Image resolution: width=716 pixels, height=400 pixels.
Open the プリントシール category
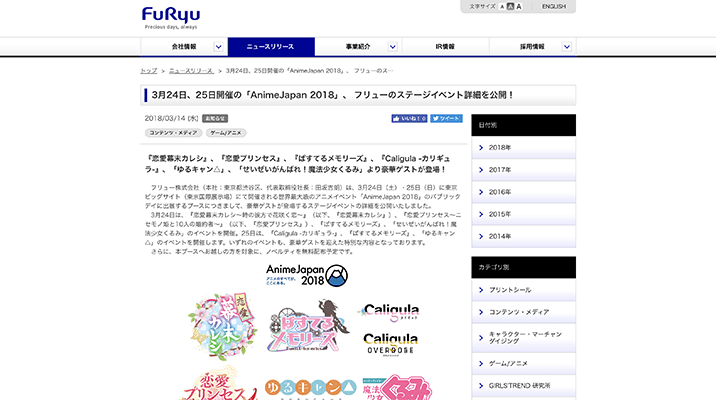(x=523, y=290)
